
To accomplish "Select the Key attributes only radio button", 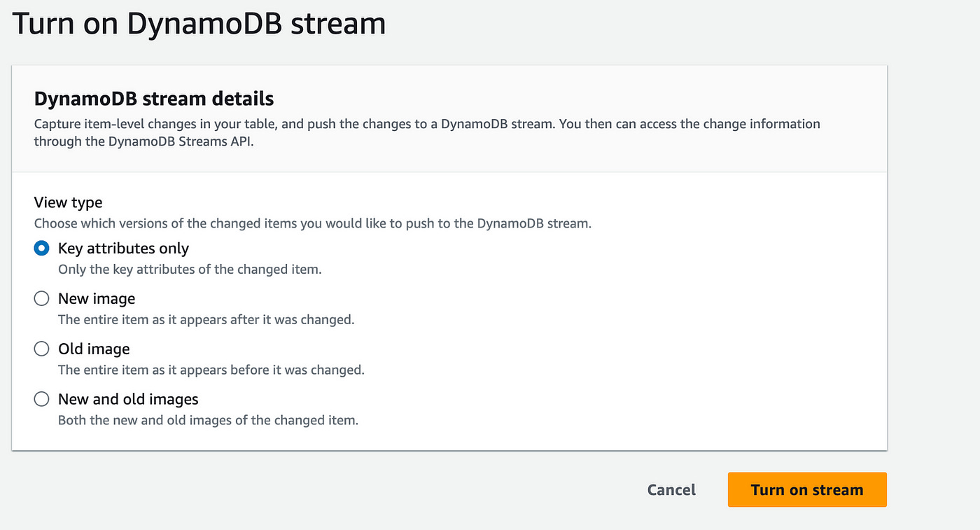I will (x=41, y=248).
